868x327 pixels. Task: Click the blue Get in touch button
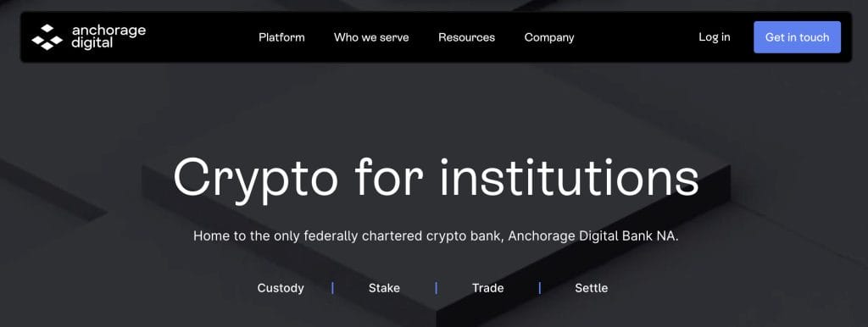[797, 37]
